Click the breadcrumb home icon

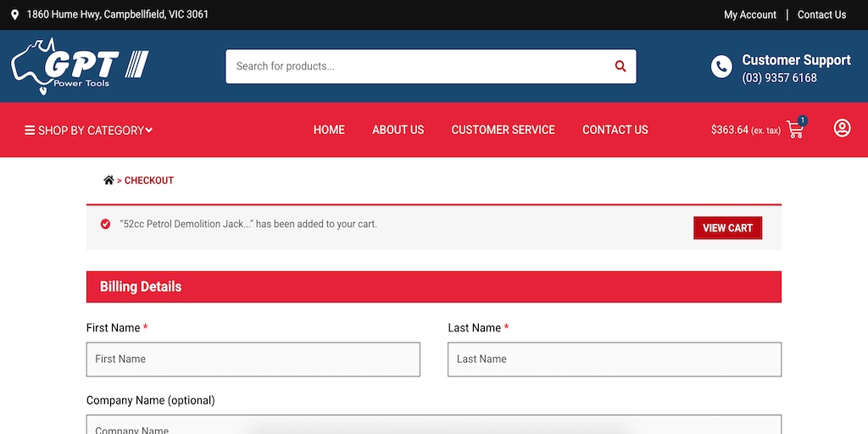tap(108, 181)
